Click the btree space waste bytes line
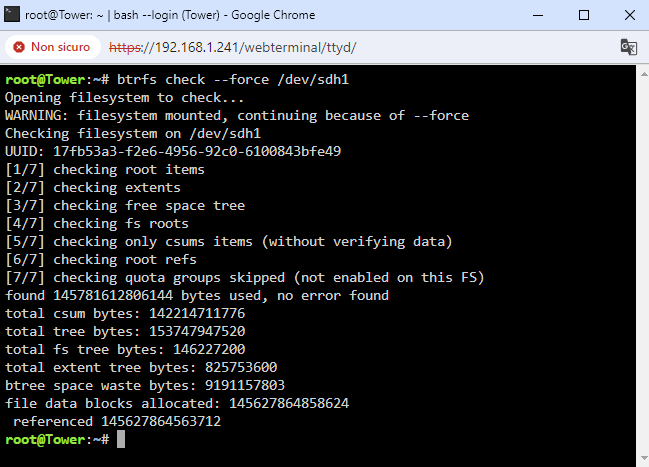The width and height of the screenshot is (649, 467). click(x=145, y=385)
